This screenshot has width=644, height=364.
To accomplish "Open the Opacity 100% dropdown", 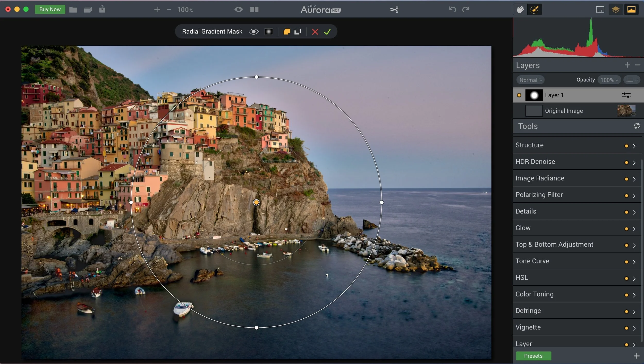I will (x=609, y=80).
